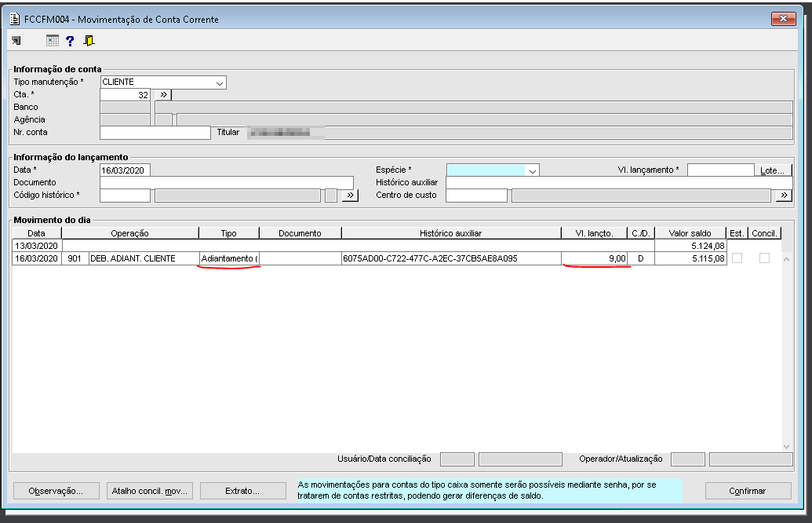Click the caixa accounts warning message

point(489,490)
